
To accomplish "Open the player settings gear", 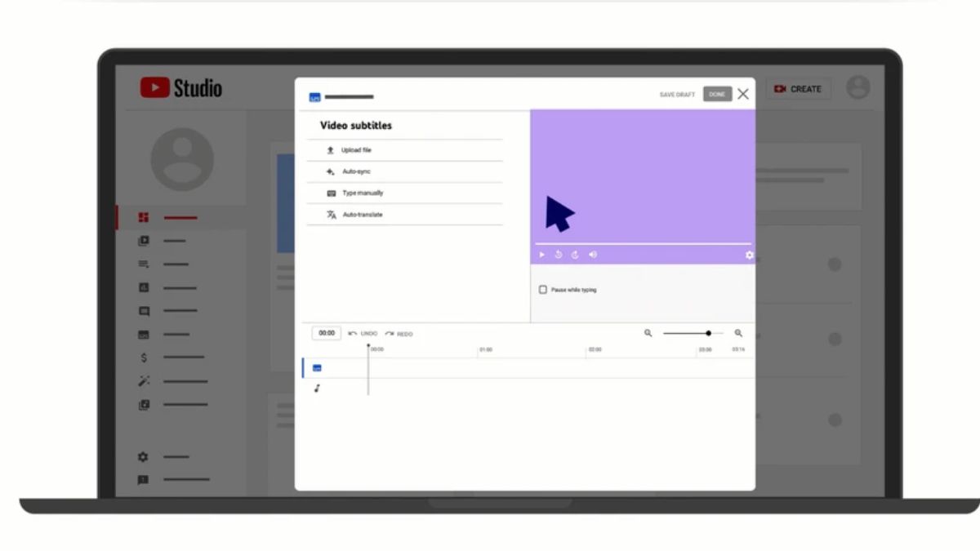I will click(749, 254).
